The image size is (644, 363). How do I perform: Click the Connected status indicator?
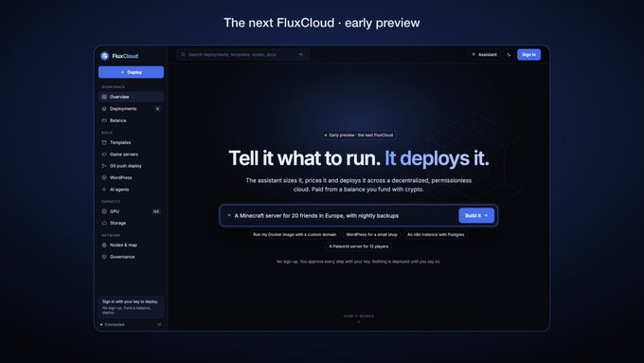[x=112, y=325]
